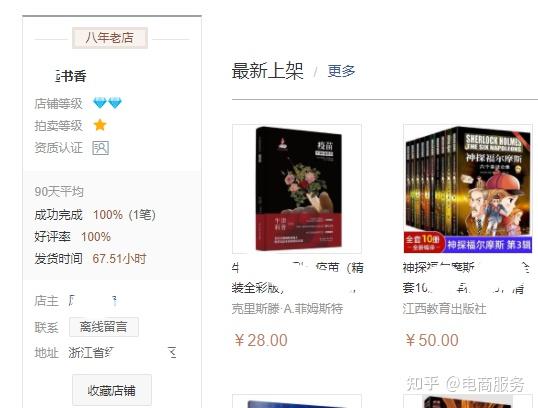Click the 收藏店铺 button
This screenshot has width=538, height=408.
[112, 390]
